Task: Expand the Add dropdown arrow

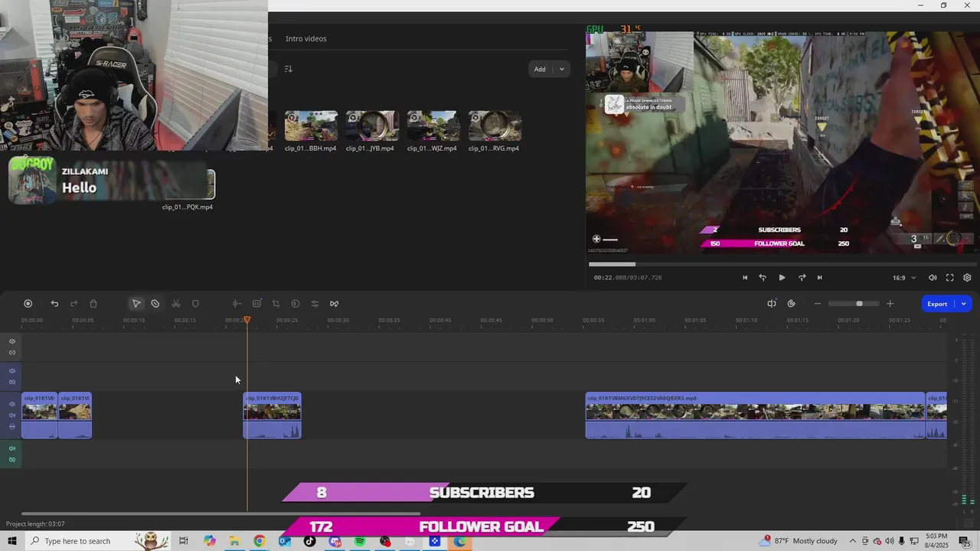Action: click(561, 69)
